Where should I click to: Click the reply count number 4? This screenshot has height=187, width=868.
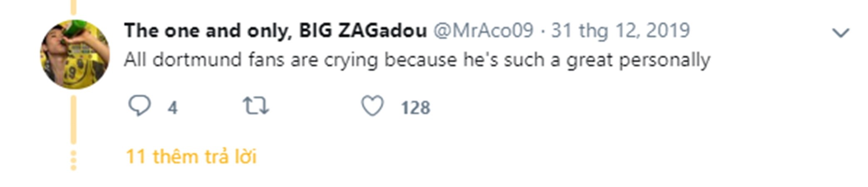(x=172, y=108)
